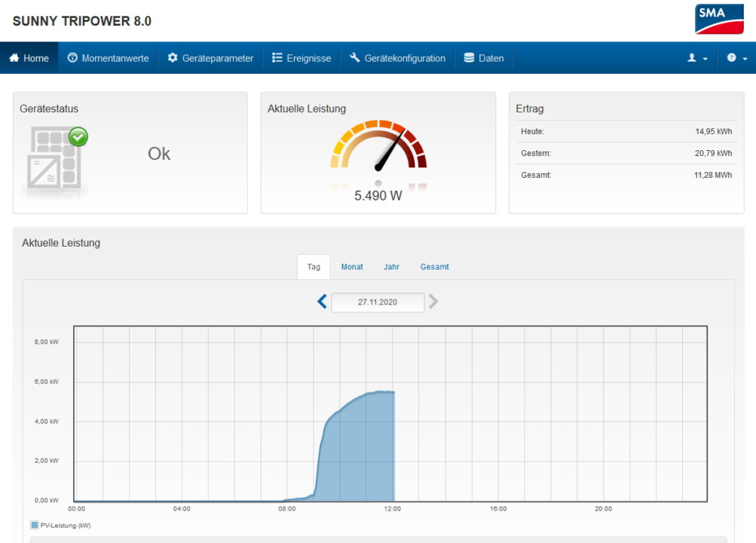Image resolution: width=756 pixels, height=543 pixels.
Task: Click the Heute: label in Ertrag
Action: (x=532, y=131)
